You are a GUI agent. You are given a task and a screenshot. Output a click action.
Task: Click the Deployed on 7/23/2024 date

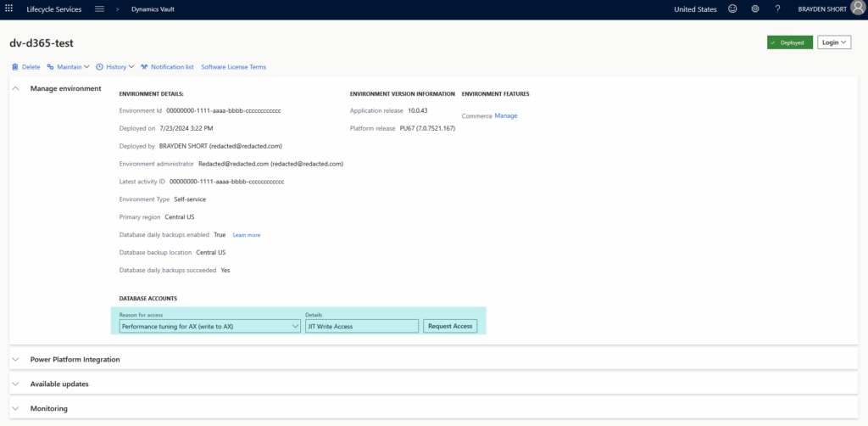pyautogui.click(x=186, y=128)
